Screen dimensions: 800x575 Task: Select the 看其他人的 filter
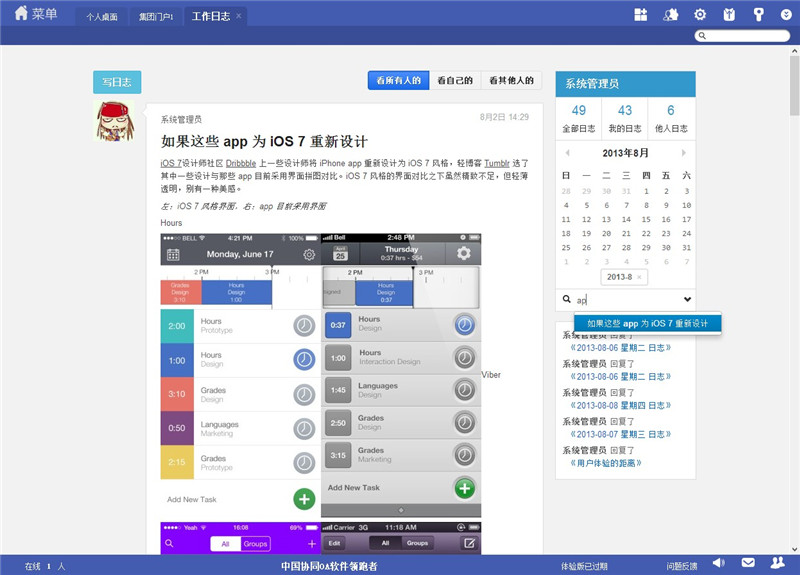(x=511, y=80)
